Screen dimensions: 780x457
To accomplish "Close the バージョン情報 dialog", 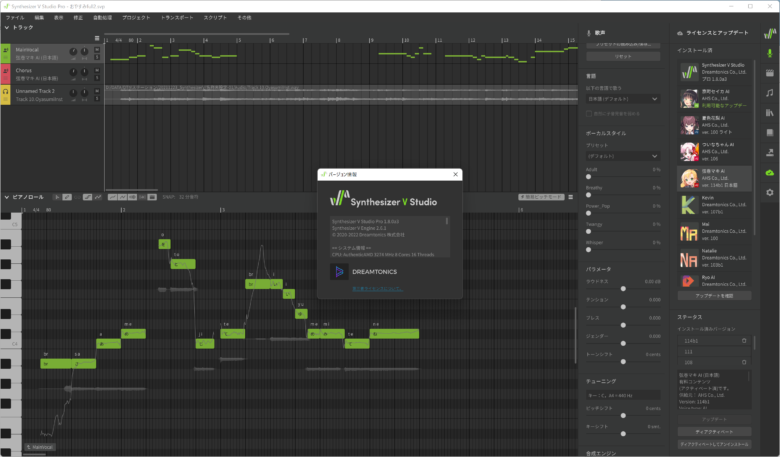I will click(455, 175).
